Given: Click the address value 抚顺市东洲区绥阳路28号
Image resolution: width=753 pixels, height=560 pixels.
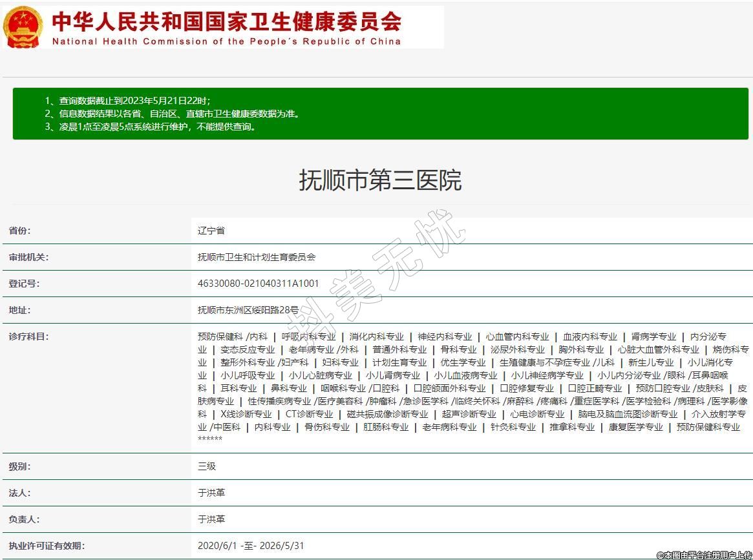Looking at the screenshot, I should (x=248, y=310).
